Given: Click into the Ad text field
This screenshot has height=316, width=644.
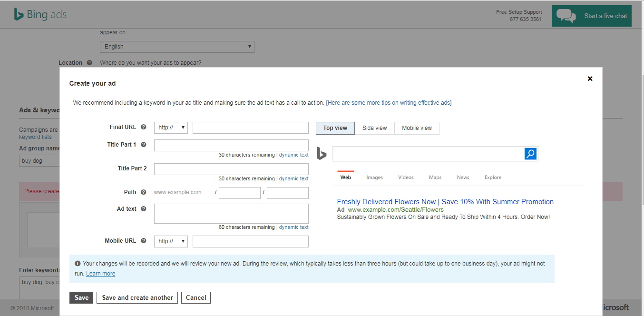Looking at the screenshot, I should point(231,214).
